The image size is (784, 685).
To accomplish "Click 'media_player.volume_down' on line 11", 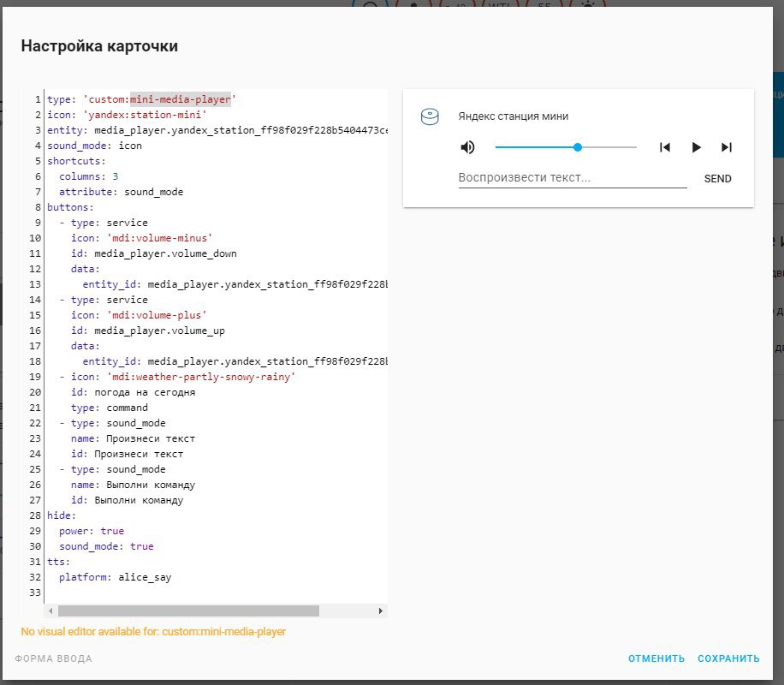I will coord(165,253).
